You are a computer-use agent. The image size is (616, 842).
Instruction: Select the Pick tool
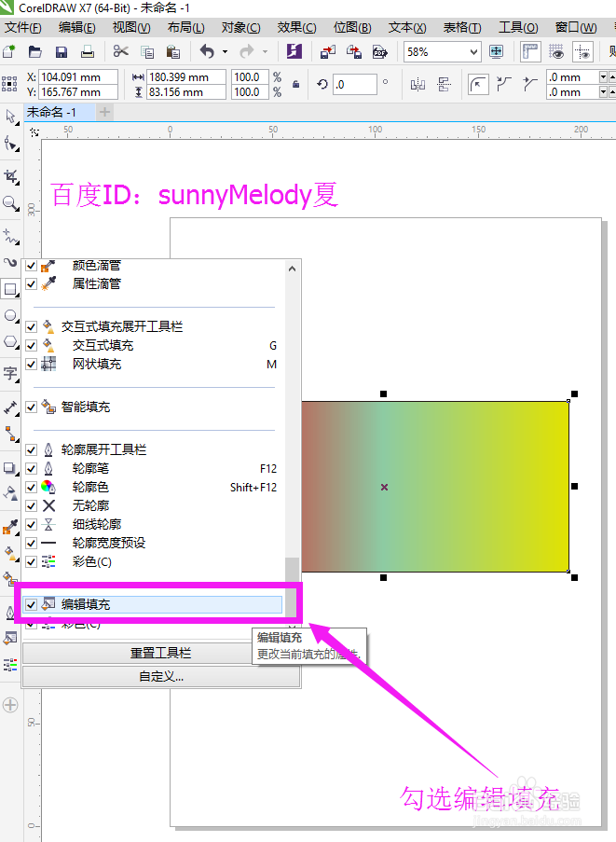pyautogui.click(x=10, y=116)
